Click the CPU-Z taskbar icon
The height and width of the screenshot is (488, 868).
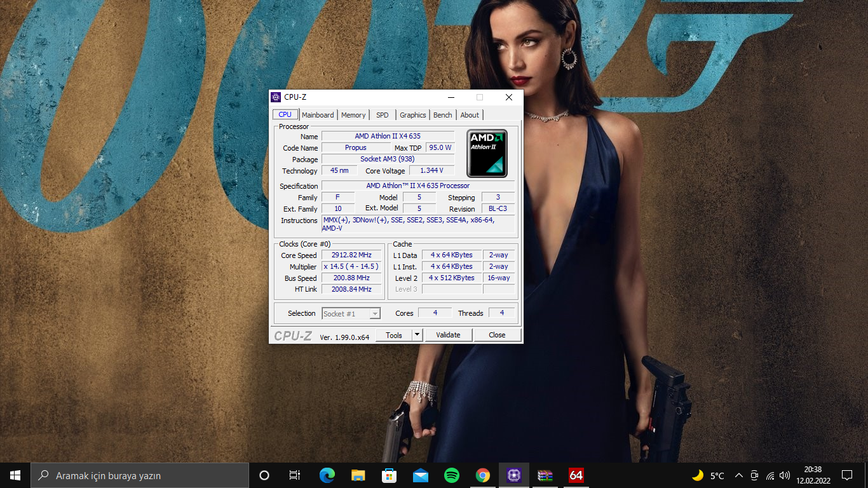pyautogui.click(x=513, y=475)
